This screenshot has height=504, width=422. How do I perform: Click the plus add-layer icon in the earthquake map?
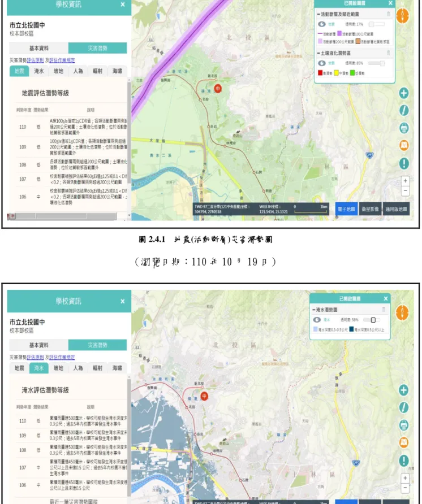pos(404,93)
